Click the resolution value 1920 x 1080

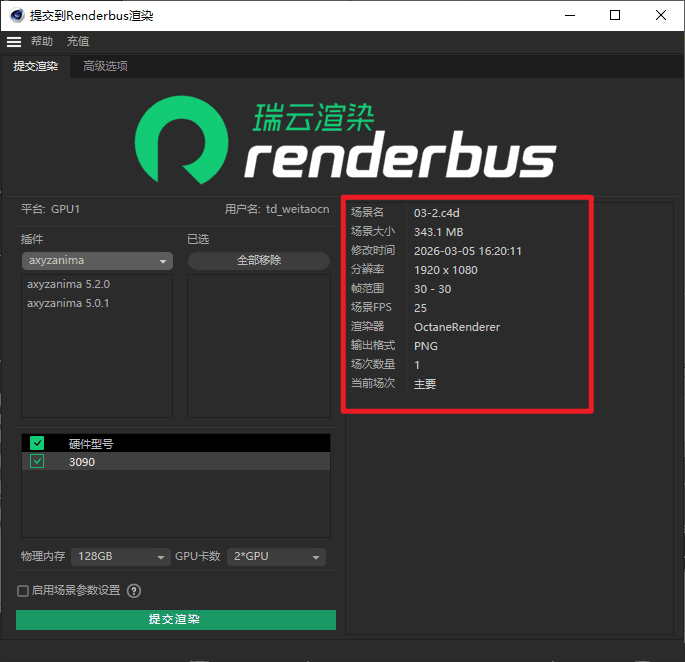coord(446,270)
